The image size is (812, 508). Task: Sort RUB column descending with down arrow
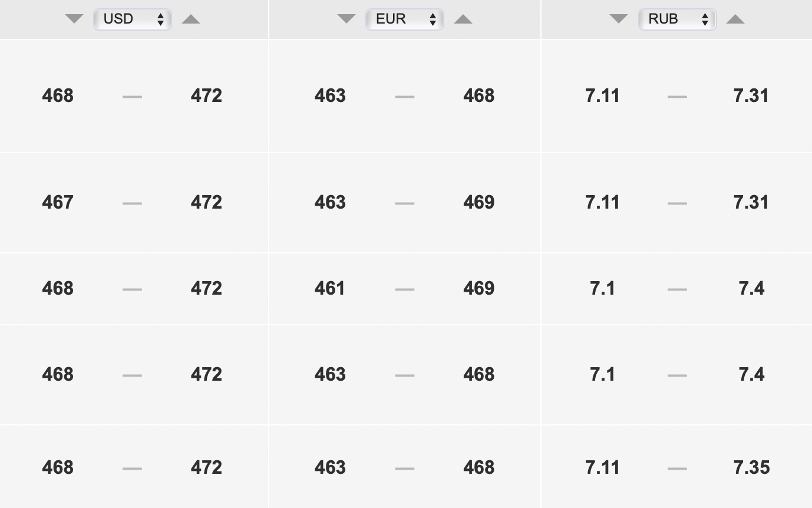[619, 19]
